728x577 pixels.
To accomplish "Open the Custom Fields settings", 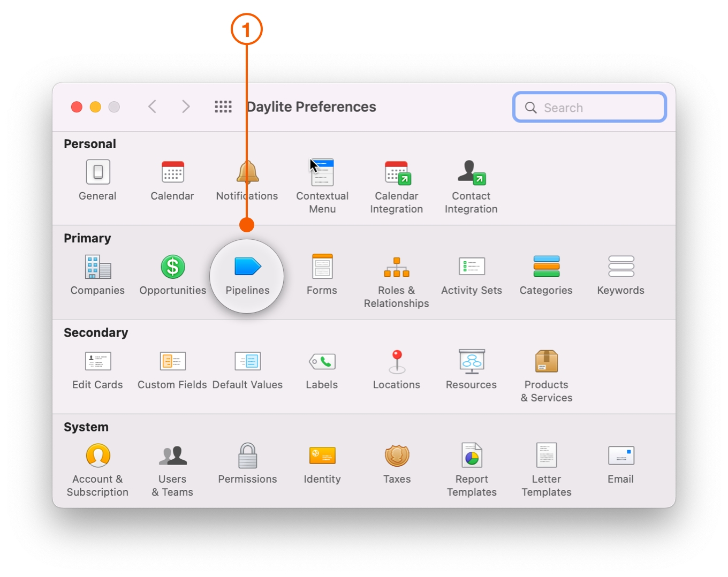I will click(x=172, y=368).
